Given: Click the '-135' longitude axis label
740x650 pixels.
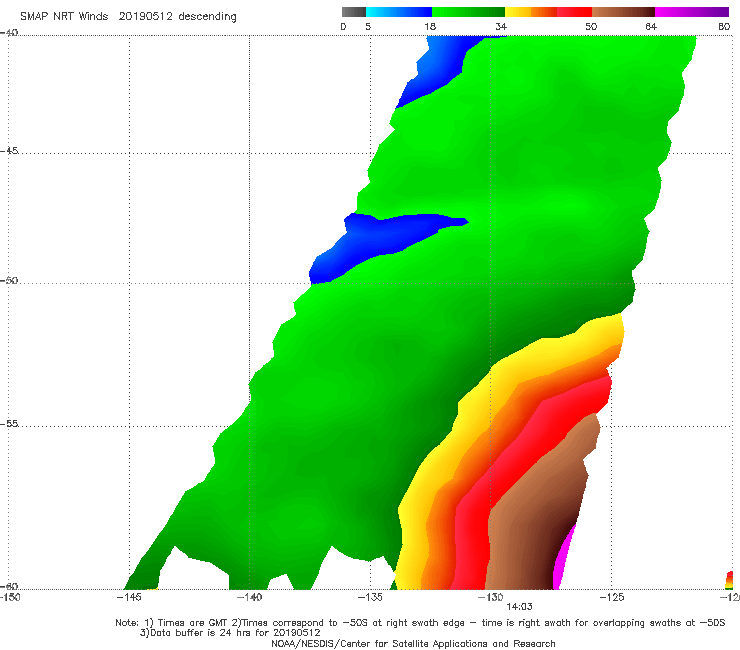Looking at the screenshot, I should (370, 597).
